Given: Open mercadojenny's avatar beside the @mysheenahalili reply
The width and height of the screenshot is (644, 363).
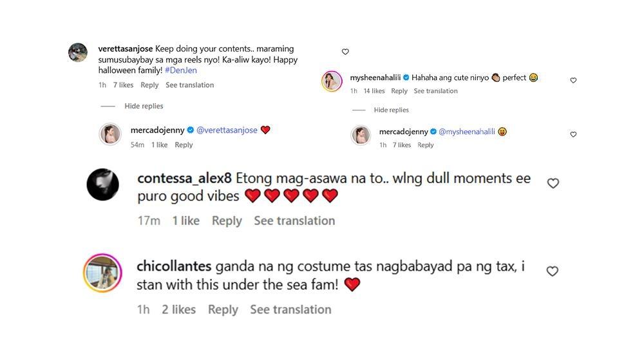Looking at the screenshot, I should pyautogui.click(x=361, y=135).
